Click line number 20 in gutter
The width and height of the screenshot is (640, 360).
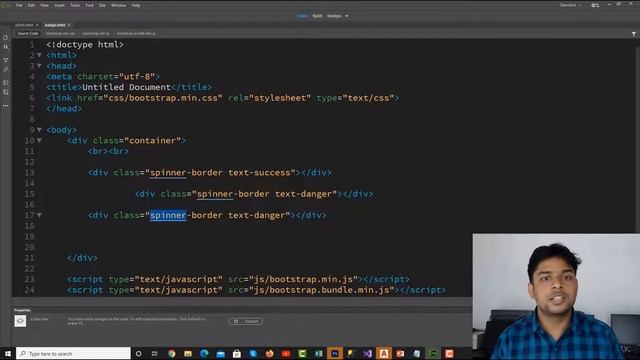(x=29, y=247)
